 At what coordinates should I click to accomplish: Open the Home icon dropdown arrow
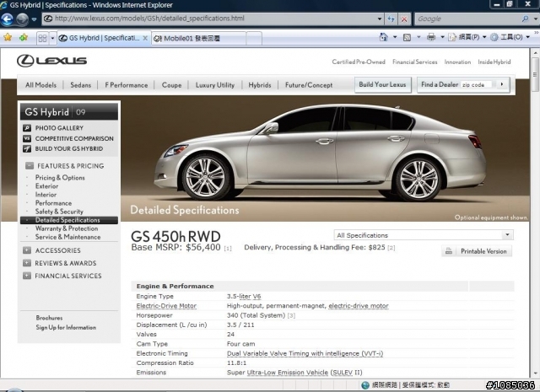click(395, 37)
